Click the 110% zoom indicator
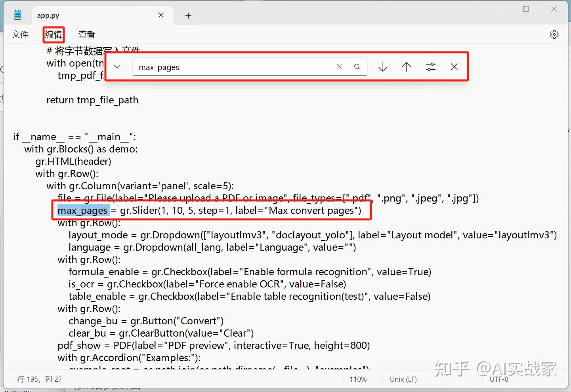 [x=358, y=379]
